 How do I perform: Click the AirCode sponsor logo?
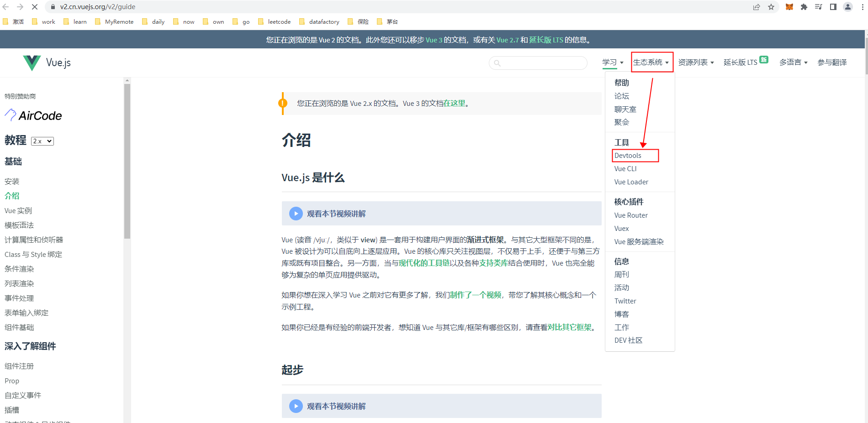(33, 115)
